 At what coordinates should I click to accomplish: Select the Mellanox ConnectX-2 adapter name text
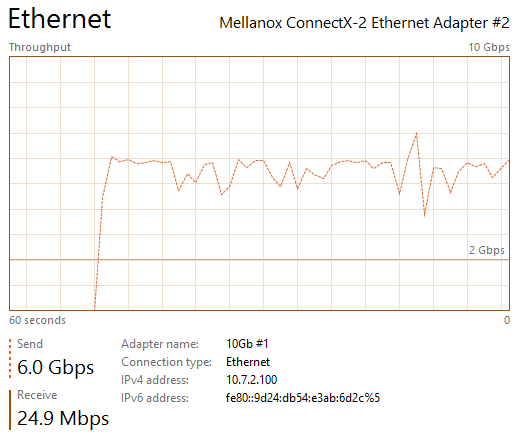(x=364, y=23)
